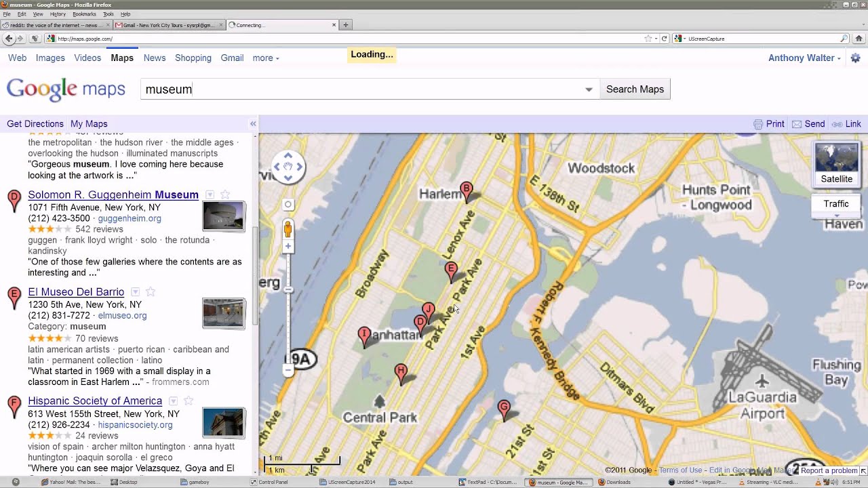The height and width of the screenshot is (488, 868).
Task: Click map marker I near Manhattan label
Action: click(365, 335)
